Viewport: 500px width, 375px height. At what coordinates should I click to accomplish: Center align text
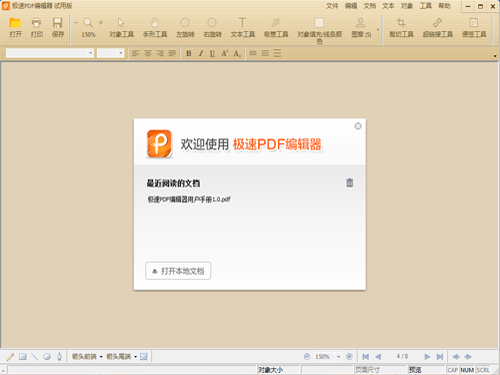click(x=148, y=53)
